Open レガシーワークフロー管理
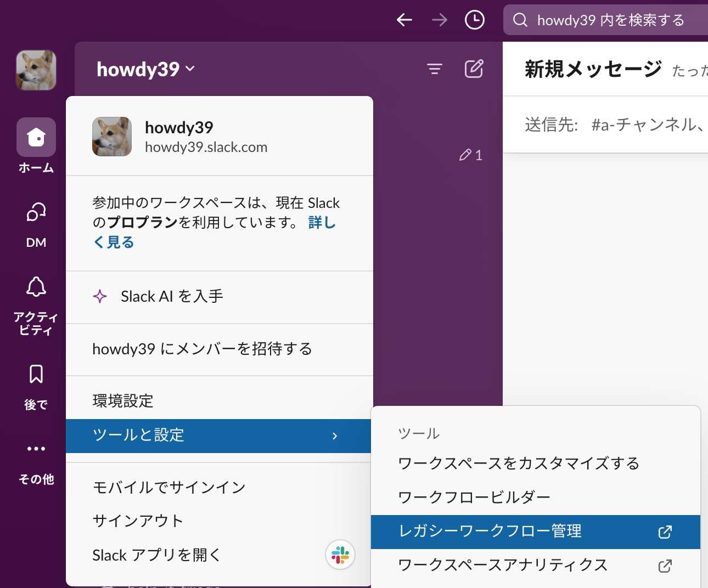This screenshot has height=588, width=708. [536, 532]
